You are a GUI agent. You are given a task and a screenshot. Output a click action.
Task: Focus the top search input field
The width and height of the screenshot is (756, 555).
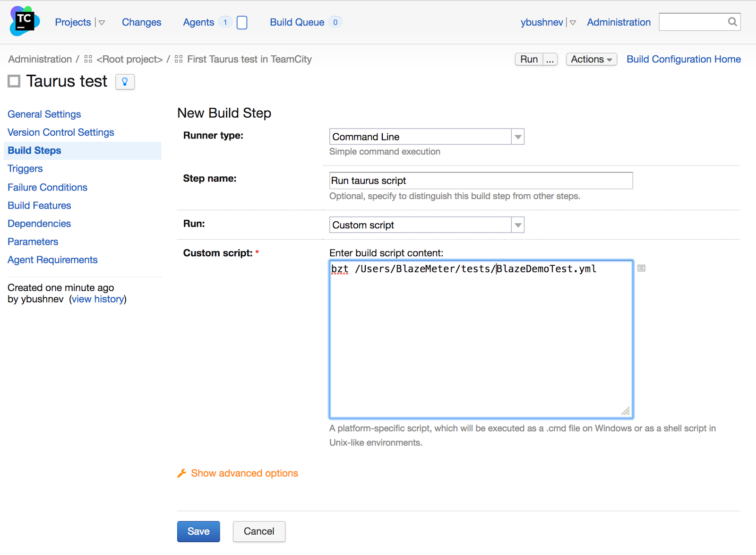click(700, 22)
